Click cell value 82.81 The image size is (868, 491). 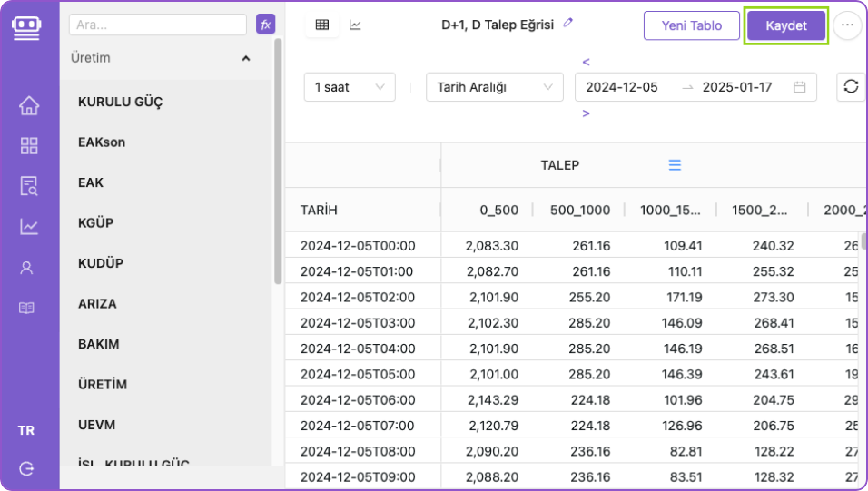tap(686, 451)
